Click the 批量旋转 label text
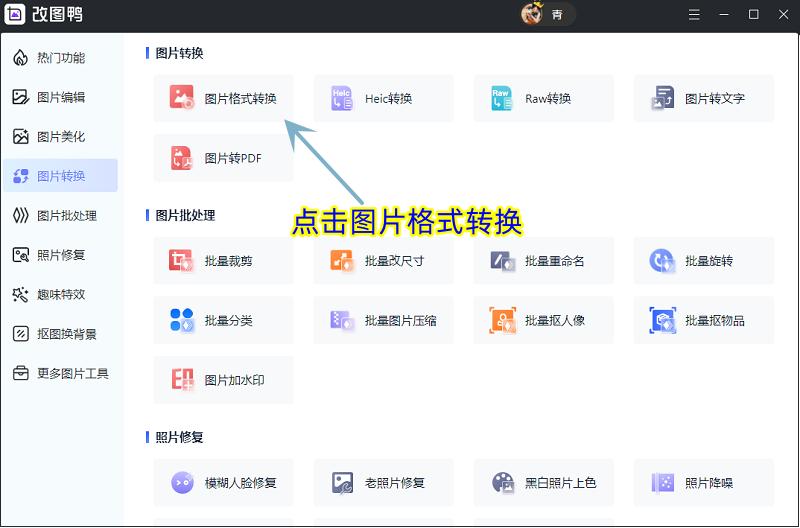Viewport: 800px width, 528px height. [x=709, y=261]
